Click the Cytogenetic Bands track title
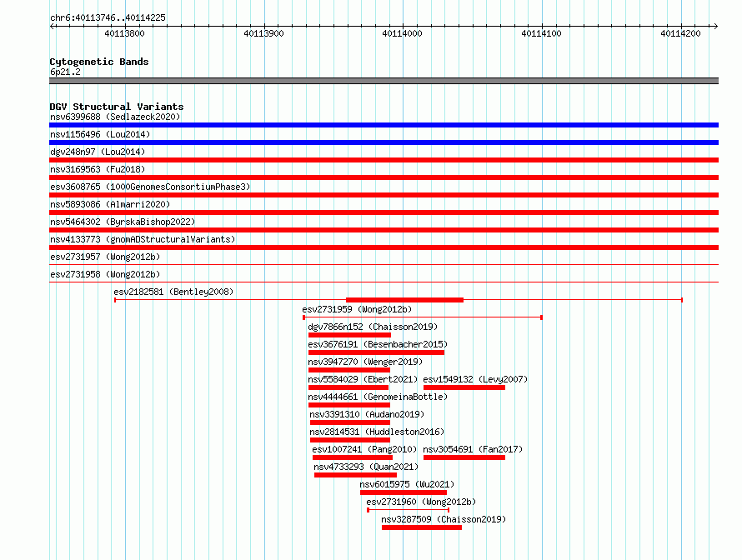Image resolution: width=742 pixels, height=560 pixels. pyautogui.click(x=99, y=62)
